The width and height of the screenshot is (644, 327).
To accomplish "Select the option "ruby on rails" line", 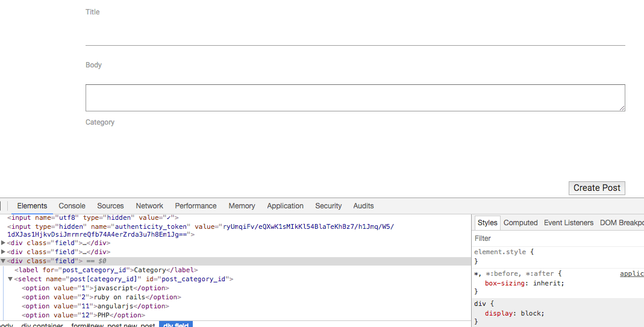I will 101,297.
